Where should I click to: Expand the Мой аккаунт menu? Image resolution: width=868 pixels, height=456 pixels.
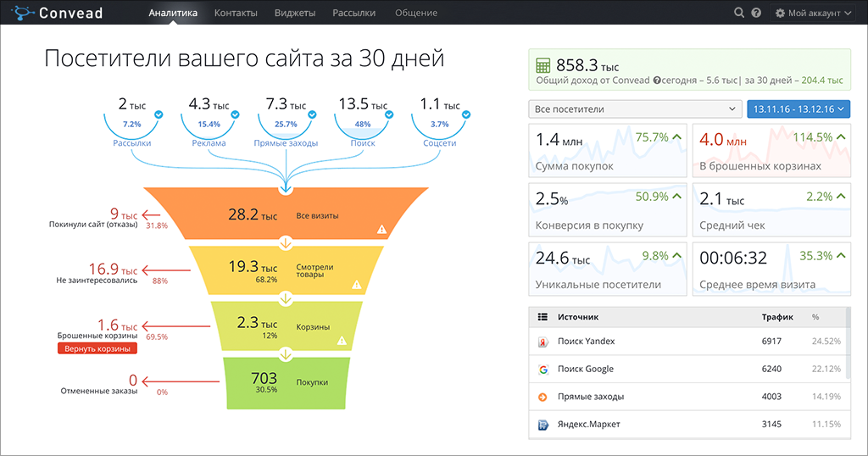point(813,13)
